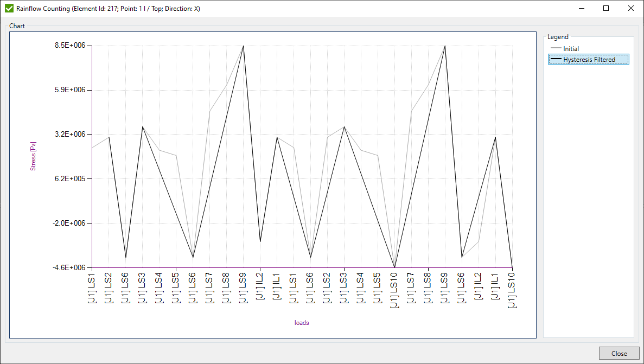644x364 pixels.
Task: Click the -4.6E+006 y-axis label
Action: 71,267
